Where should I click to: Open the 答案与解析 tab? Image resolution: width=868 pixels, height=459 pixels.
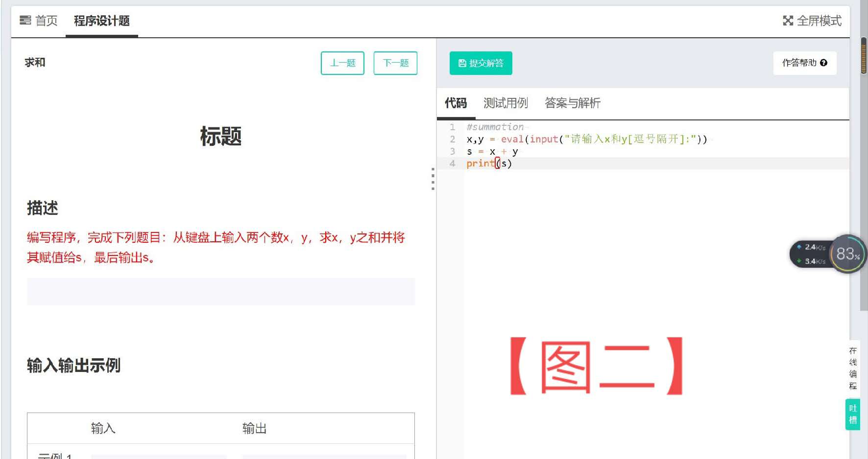pyautogui.click(x=572, y=103)
